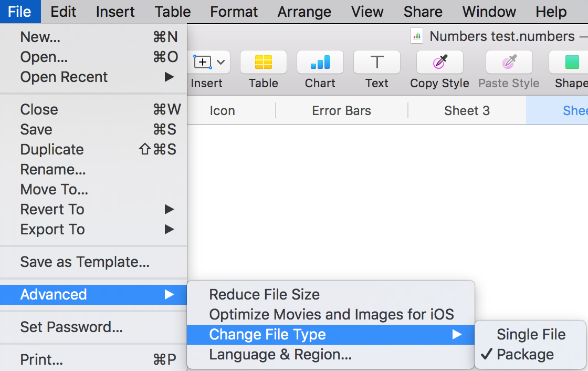Keep Package selected as file type
The image size is (588, 371).
click(525, 354)
